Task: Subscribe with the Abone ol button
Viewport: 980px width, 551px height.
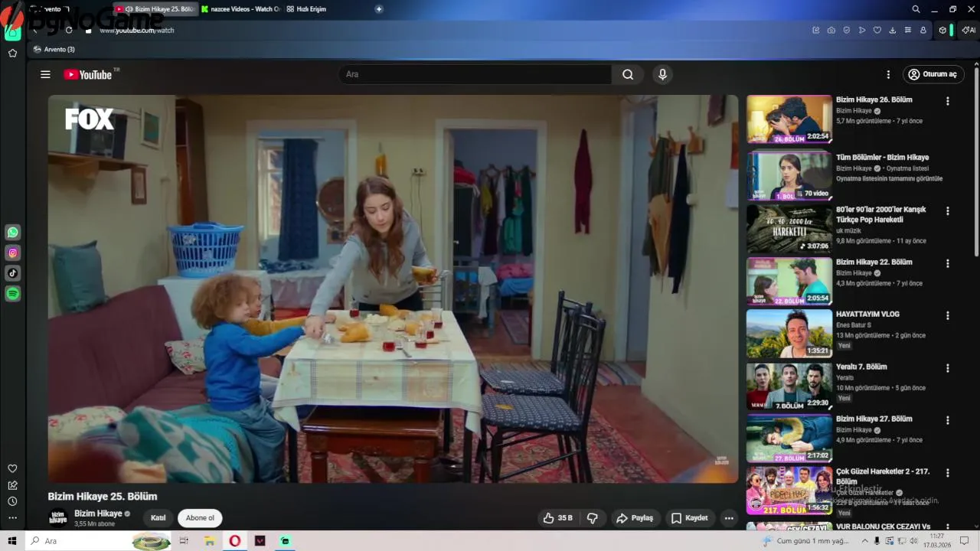Action: tap(200, 518)
